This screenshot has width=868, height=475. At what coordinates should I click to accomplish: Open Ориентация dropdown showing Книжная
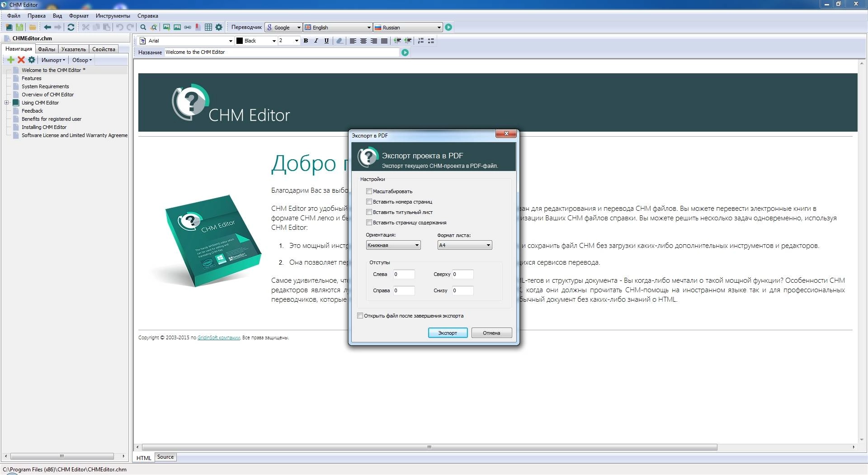393,245
